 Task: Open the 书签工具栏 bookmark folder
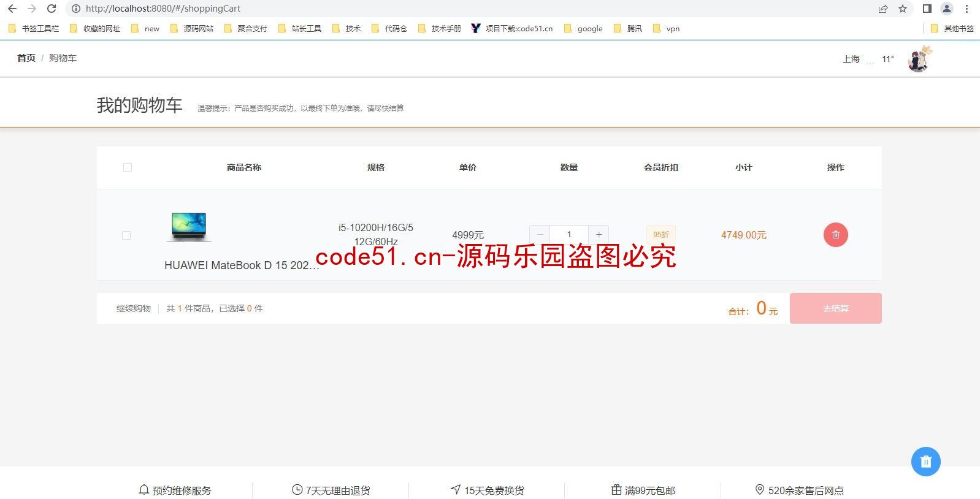click(34, 28)
